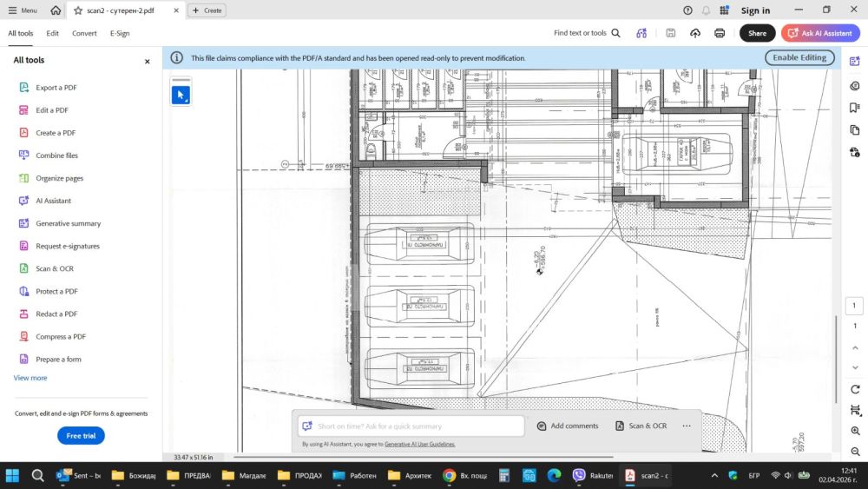Open the Home icon tab
The width and height of the screenshot is (868, 489).
click(56, 10)
